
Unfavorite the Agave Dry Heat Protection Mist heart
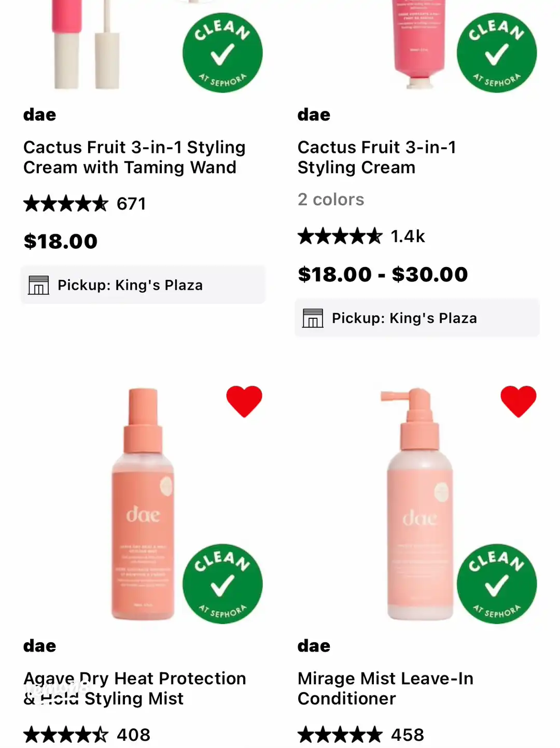click(x=244, y=401)
